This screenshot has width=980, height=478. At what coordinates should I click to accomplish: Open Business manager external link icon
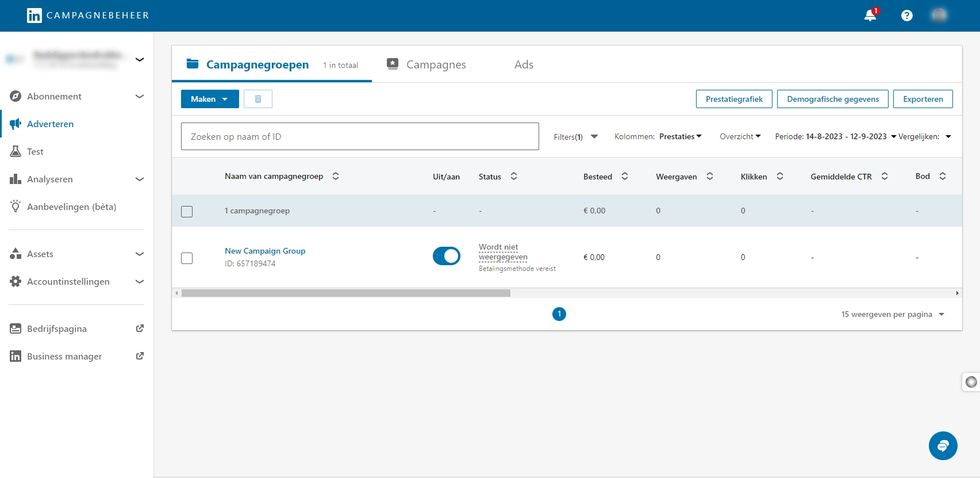click(x=140, y=356)
